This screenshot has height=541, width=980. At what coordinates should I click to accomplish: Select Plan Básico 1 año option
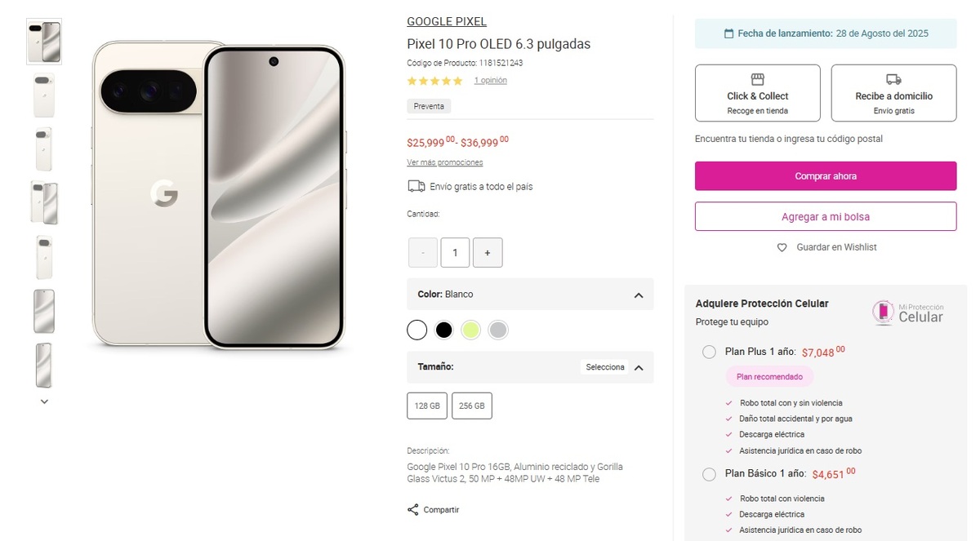(709, 474)
